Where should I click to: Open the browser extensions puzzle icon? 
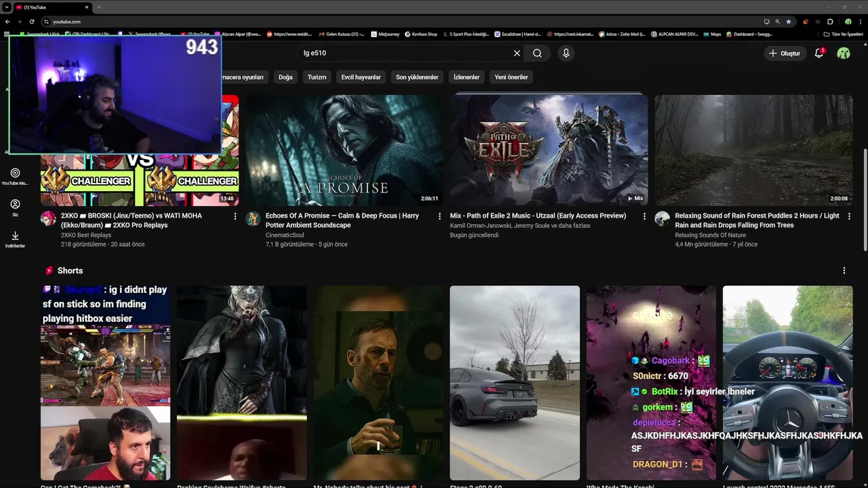click(830, 22)
